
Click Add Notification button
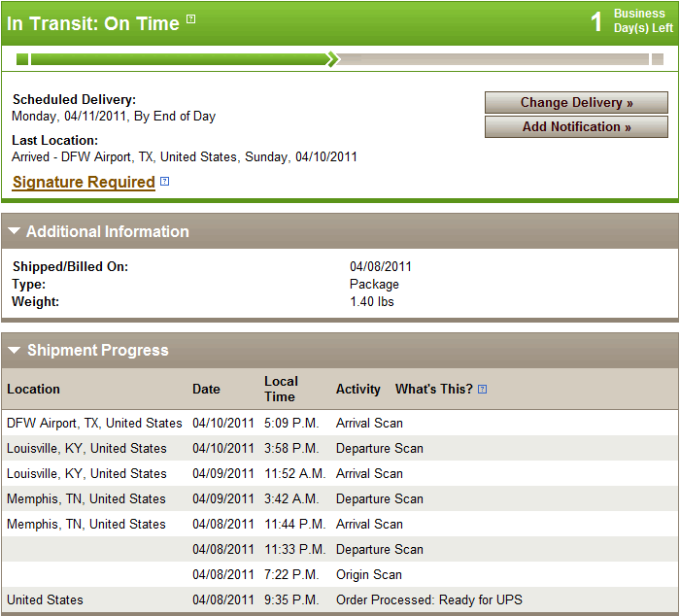pos(576,126)
